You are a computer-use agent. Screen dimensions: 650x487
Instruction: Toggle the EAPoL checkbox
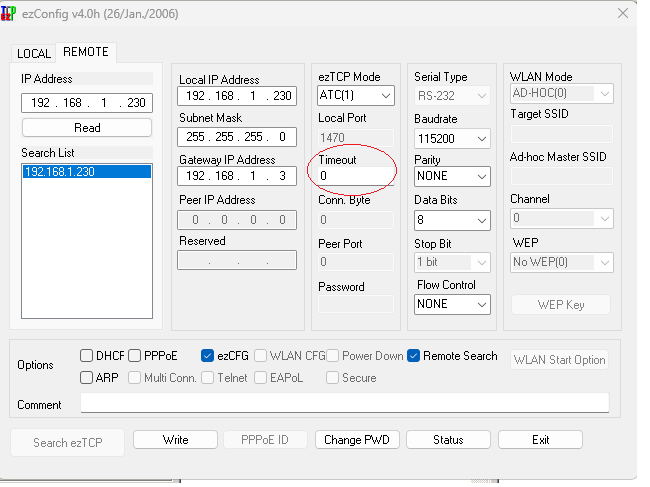pos(260,378)
